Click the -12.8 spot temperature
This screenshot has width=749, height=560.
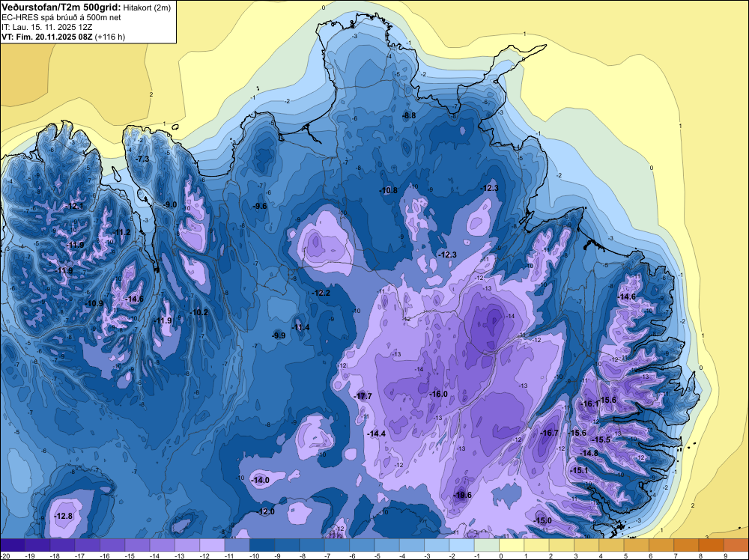click(64, 516)
